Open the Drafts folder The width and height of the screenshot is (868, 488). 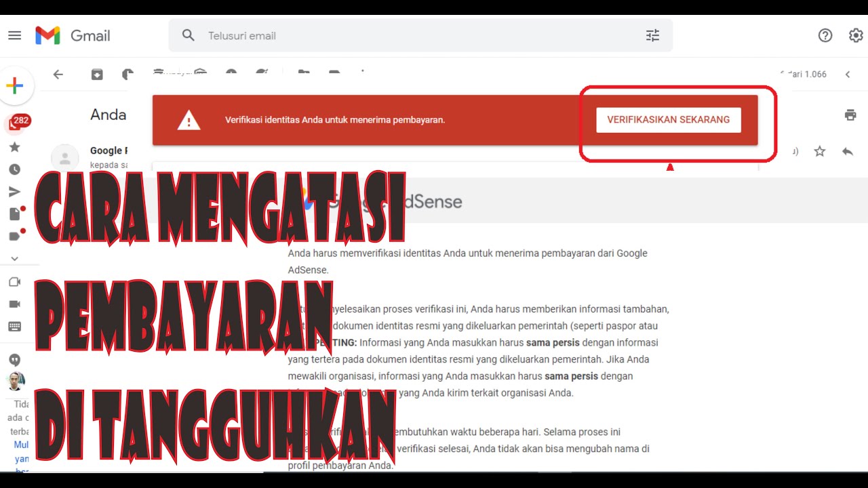coord(14,214)
